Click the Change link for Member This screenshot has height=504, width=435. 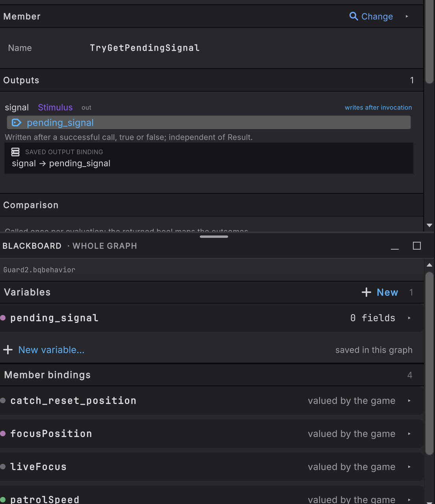pyautogui.click(x=377, y=16)
